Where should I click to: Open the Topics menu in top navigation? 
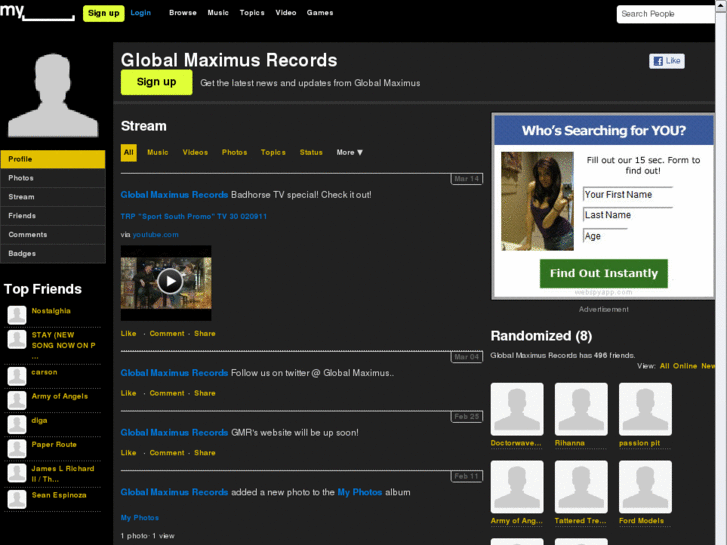pos(252,13)
